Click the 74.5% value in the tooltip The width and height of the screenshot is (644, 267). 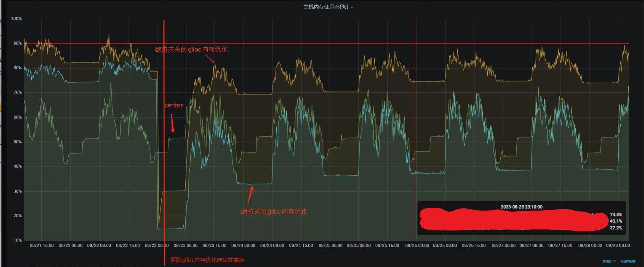(x=616, y=215)
